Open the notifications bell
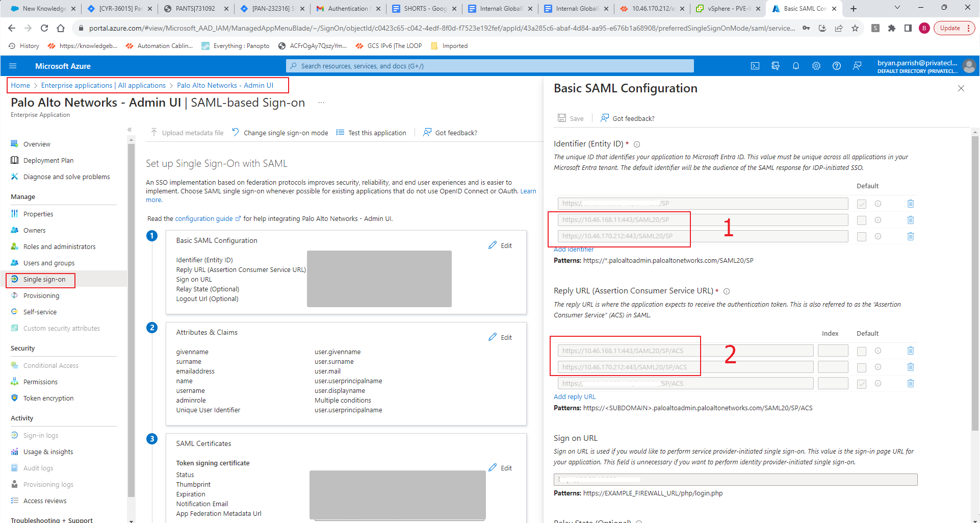980x523 pixels. pyautogui.click(x=796, y=66)
